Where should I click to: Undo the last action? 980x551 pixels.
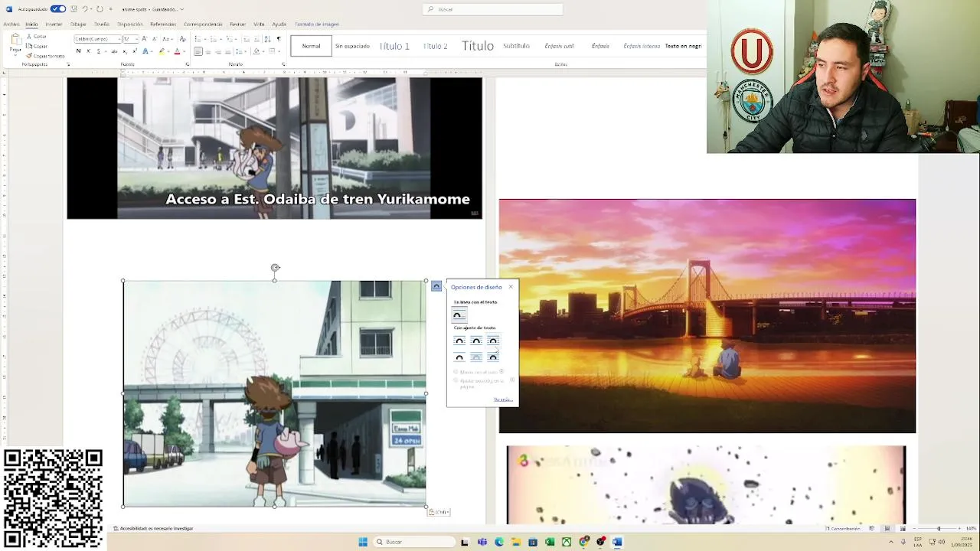[85, 9]
